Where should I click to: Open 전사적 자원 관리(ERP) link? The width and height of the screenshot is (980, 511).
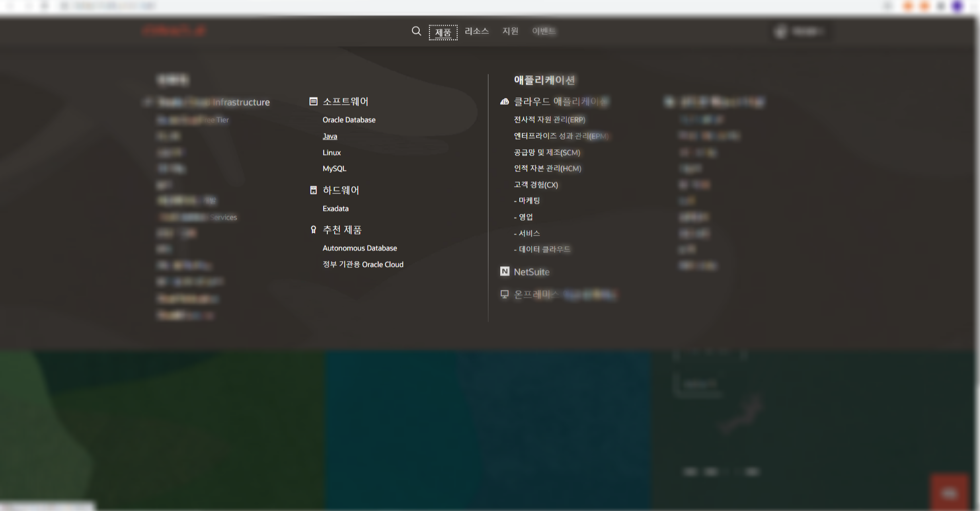click(x=550, y=120)
